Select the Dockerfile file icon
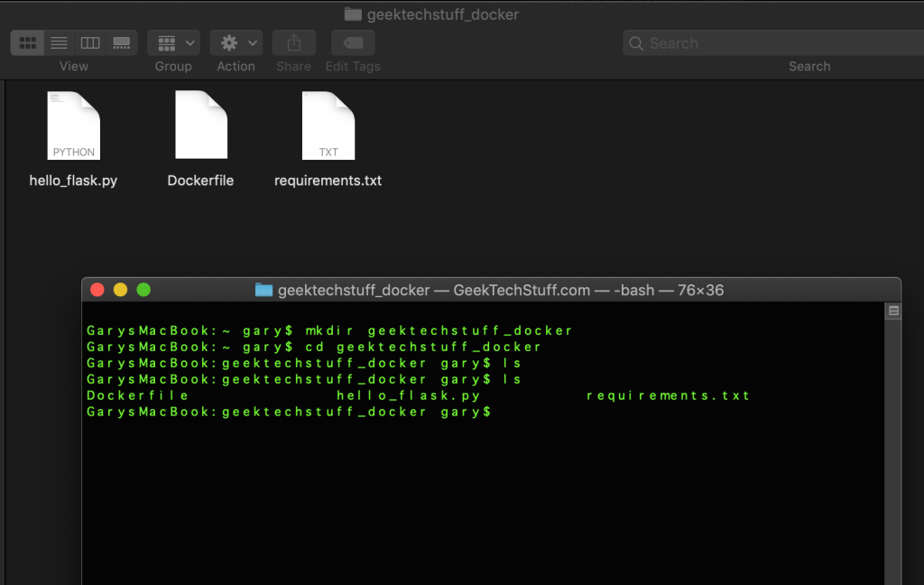This screenshot has width=924, height=585. 200,125
